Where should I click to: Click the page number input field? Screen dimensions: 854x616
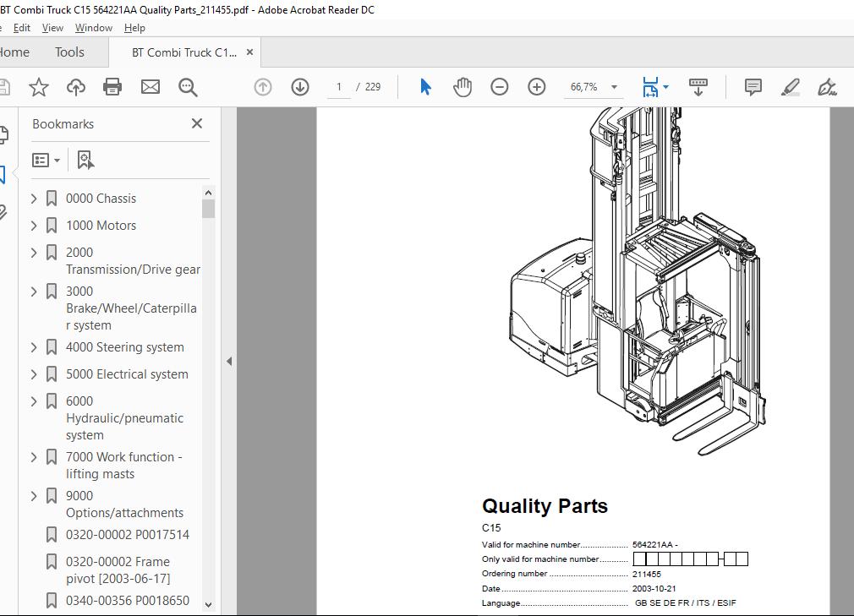[x=339, y=87]
